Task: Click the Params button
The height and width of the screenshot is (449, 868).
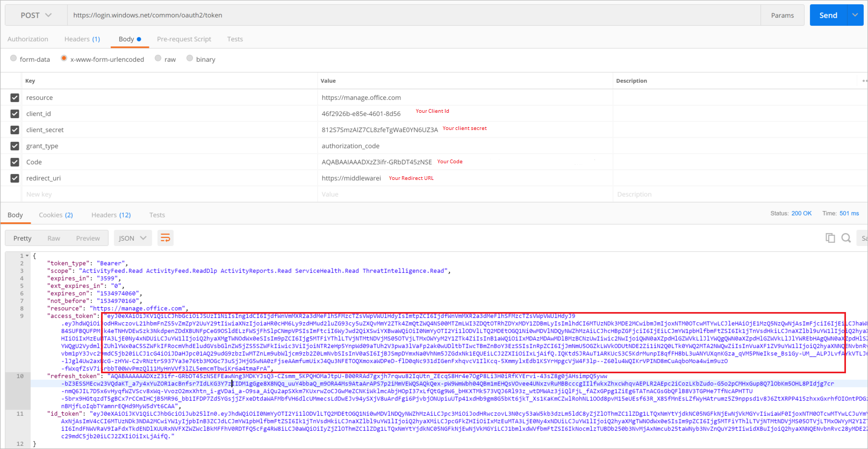Action: coord(782,15)
